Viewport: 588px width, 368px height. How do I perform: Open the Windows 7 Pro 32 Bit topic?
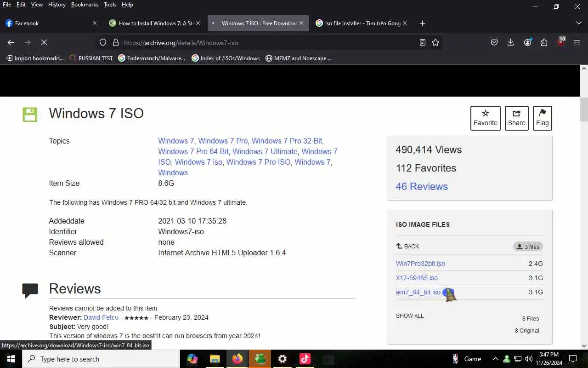pos(287,141)
